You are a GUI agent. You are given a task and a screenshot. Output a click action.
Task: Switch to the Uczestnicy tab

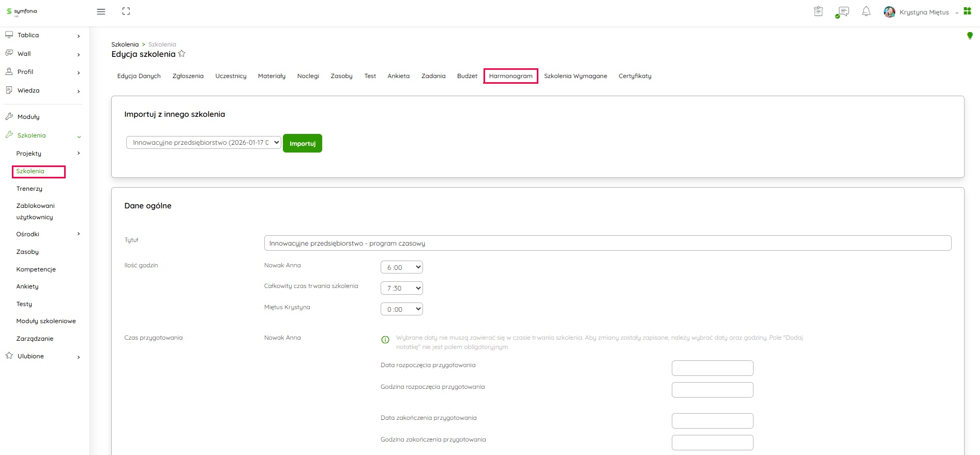tap(231, 76)
